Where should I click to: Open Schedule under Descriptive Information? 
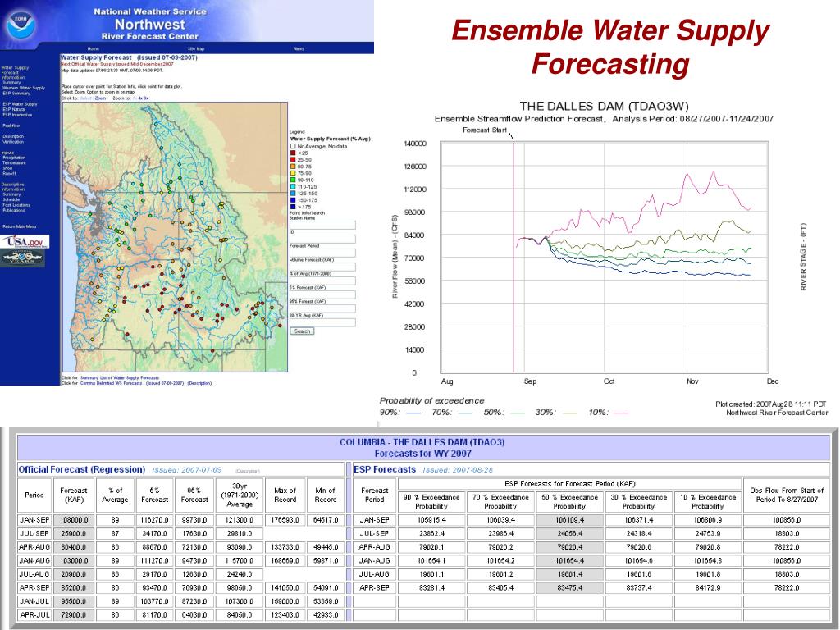point(11,199)
